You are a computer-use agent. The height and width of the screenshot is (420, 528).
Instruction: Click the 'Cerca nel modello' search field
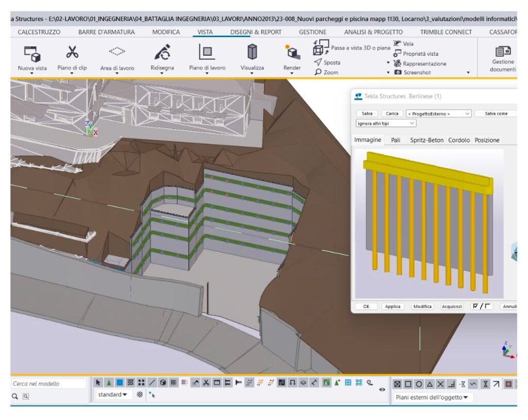49,384
